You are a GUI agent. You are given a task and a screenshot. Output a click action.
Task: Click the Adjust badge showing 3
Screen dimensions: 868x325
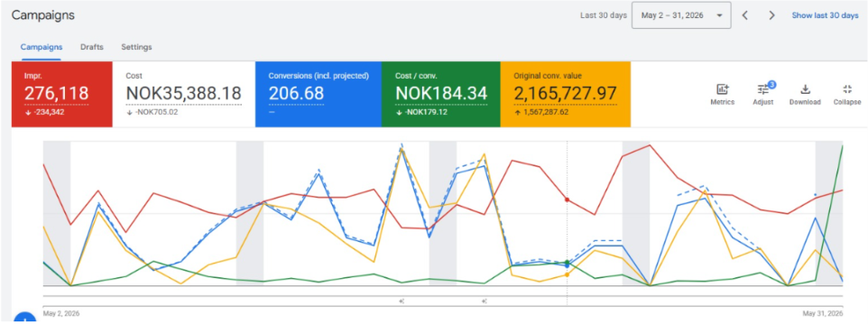coord(771,84)
